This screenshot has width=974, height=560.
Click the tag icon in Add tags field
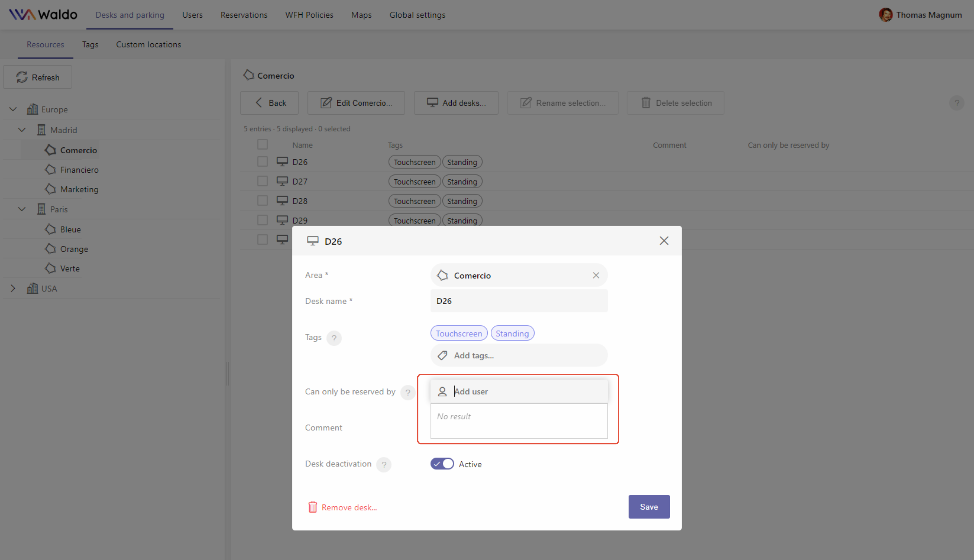442,355
